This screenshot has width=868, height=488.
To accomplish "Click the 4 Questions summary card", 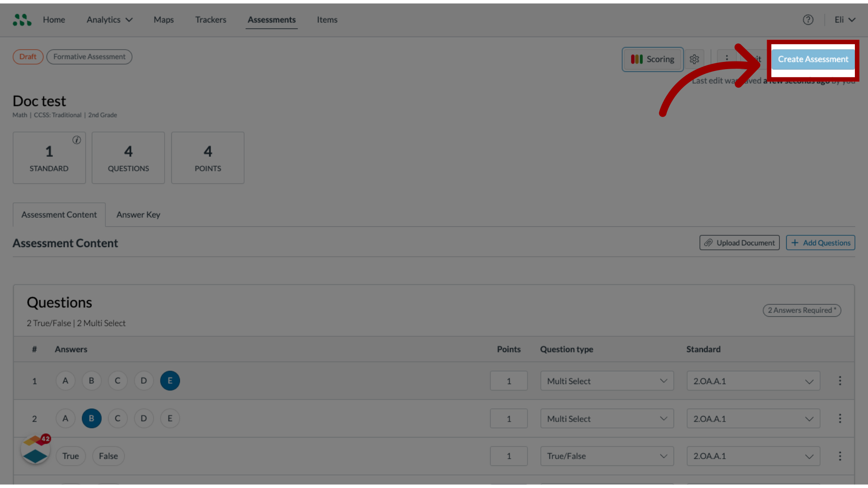I will [128, 158].
